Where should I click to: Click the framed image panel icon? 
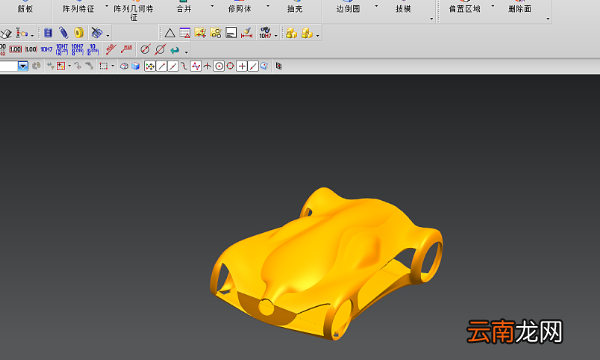pos(231,33)
